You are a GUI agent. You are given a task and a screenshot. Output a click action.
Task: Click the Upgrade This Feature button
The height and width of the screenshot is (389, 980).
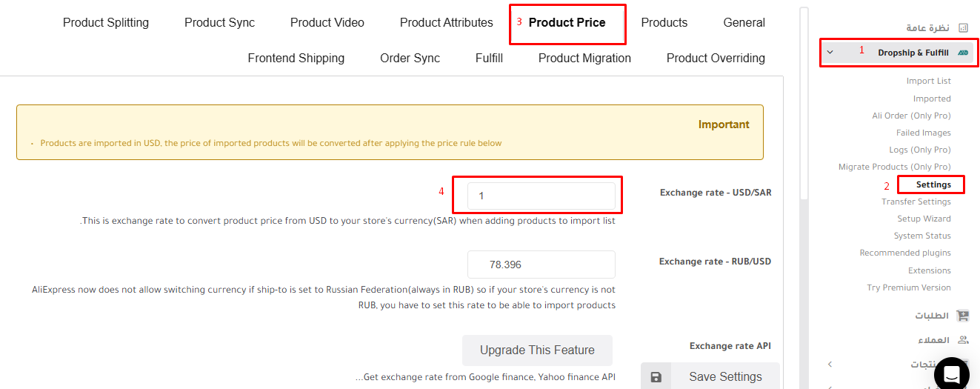tap(537, 350)
